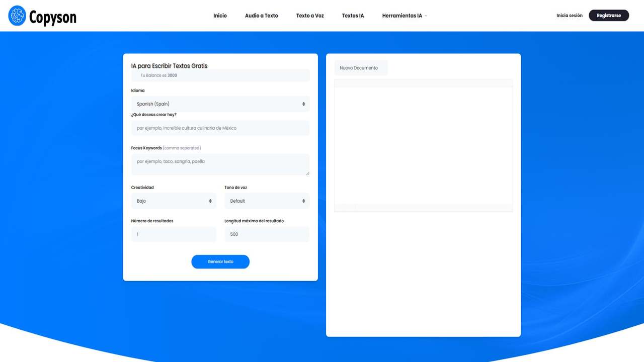Open the Inicio menu item
This screenshot has height=362, width=644.
point(220,16)
